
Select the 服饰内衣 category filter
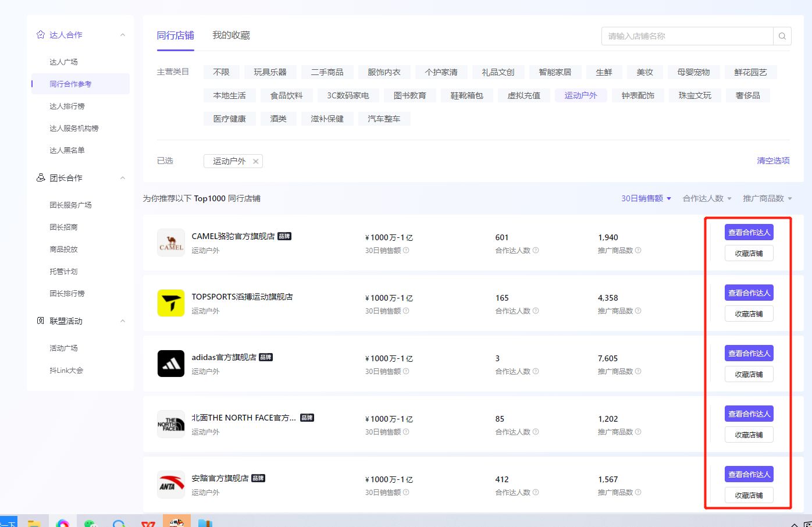click(x=384, y=72)
